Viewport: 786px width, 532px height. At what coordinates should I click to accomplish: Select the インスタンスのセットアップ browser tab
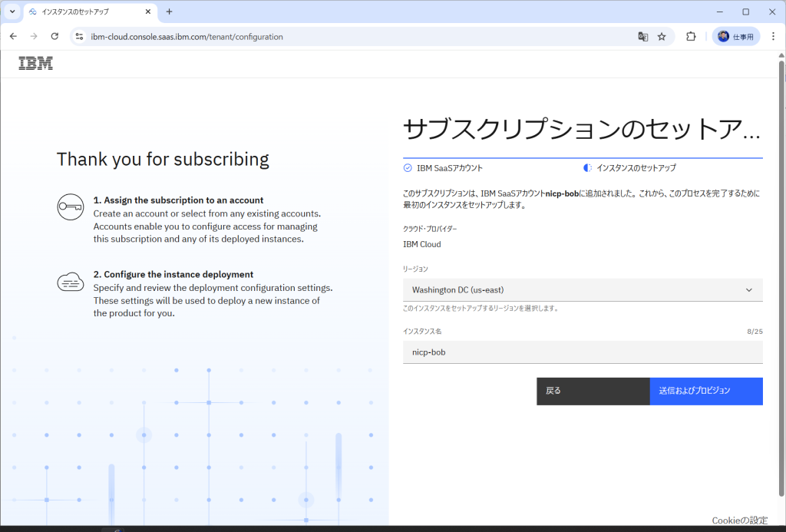tap(91, 12)
